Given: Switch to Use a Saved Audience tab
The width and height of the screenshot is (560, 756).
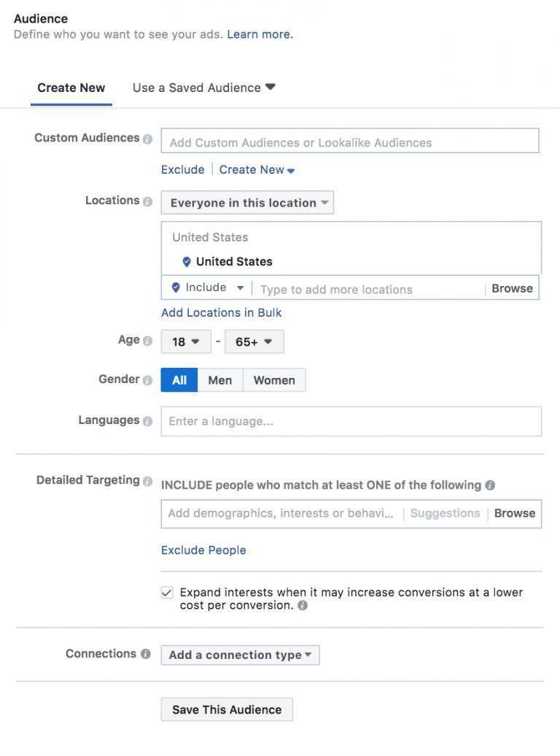Looking at the screenshot, I should (203, 88).
